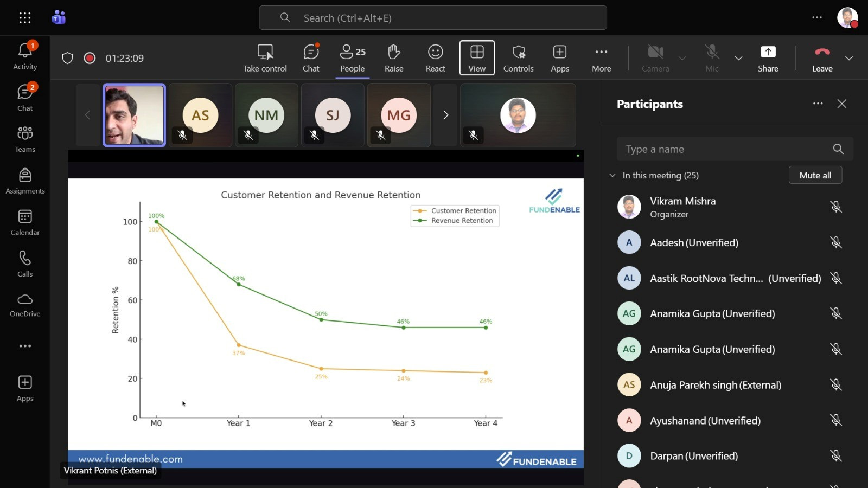The image size is (868, 488).
Task: Open the More actions menu
Action: click(x=601, y=58)
